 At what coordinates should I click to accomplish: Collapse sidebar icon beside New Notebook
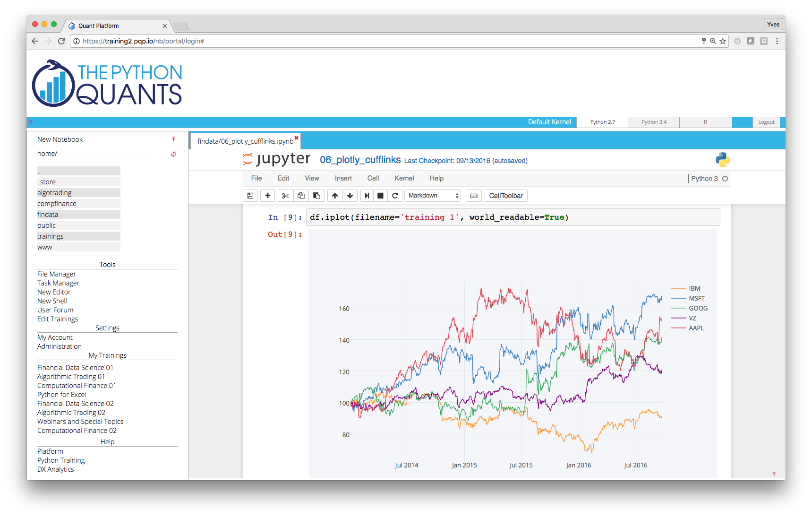pyautogui.click(x=173, y=139)
